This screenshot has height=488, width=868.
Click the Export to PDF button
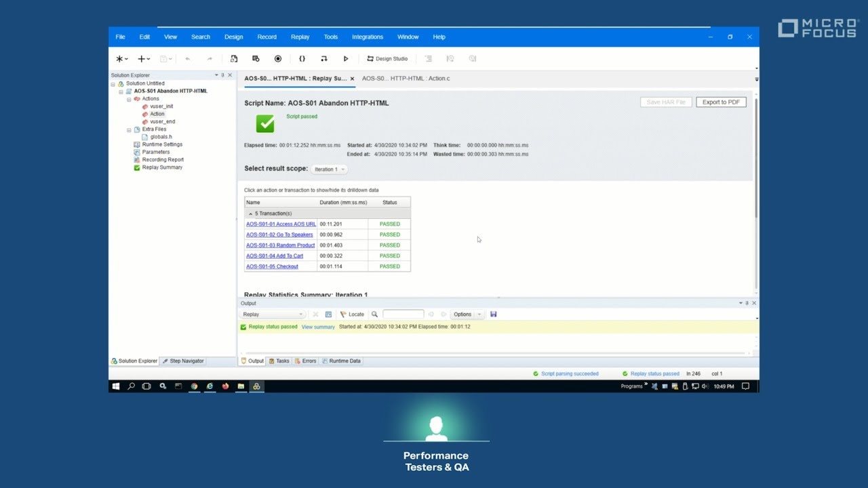click(721, 102)
